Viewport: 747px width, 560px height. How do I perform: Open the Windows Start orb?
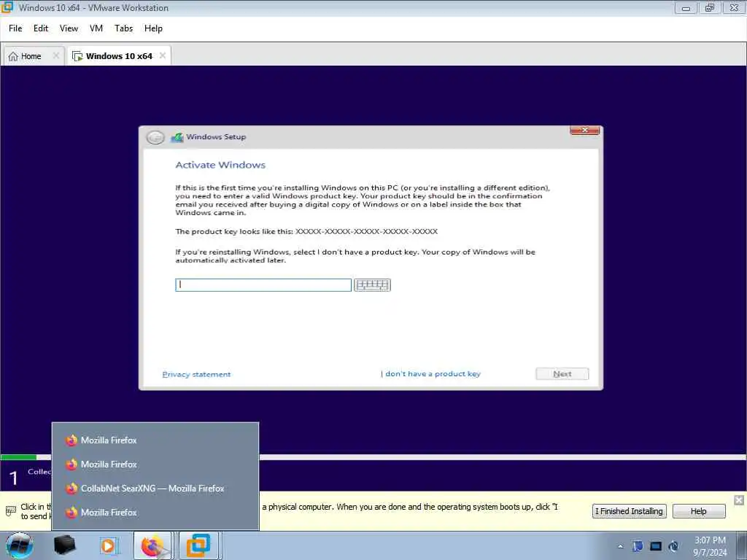19,545
